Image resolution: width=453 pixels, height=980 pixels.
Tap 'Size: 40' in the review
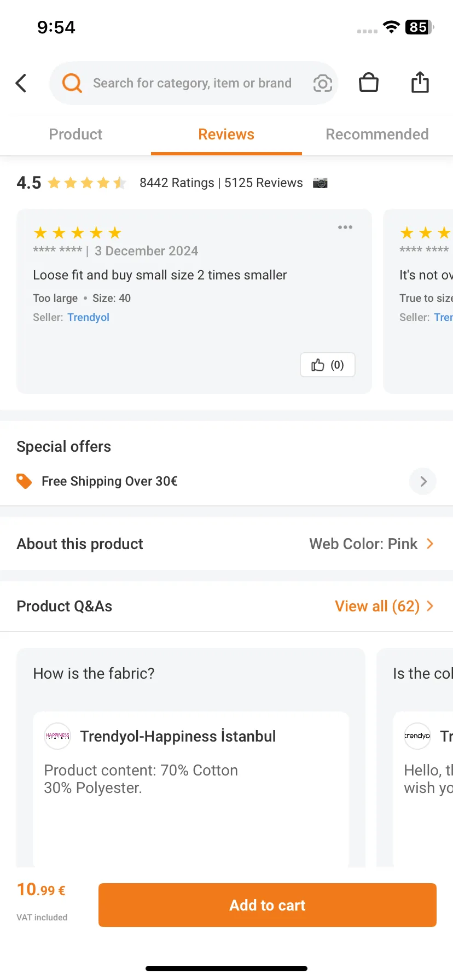tap(112, 298)
